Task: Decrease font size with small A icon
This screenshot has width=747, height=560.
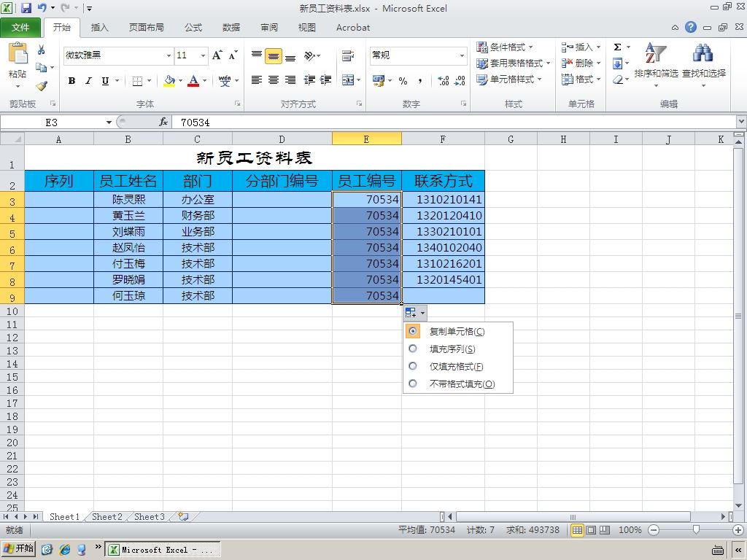Action: click(233, 55)
